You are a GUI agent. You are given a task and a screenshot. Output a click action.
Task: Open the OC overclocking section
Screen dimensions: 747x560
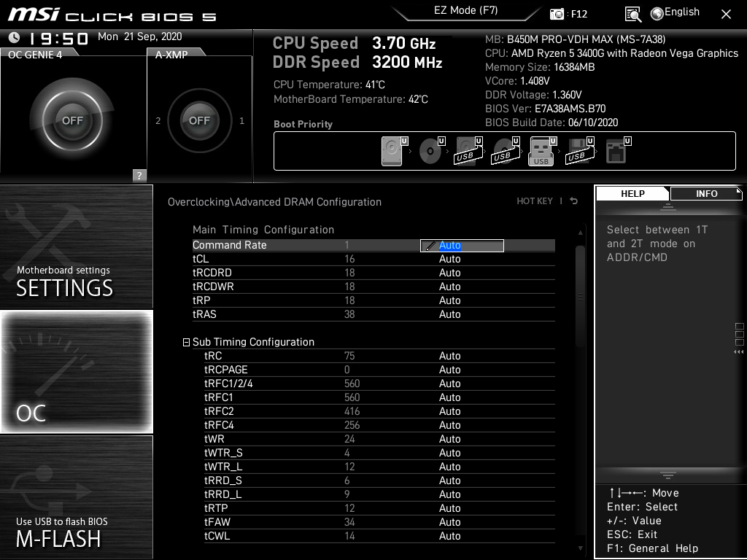[76, 372]
